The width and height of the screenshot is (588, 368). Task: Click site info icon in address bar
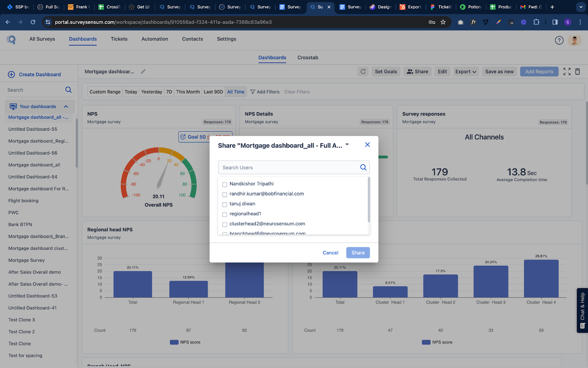pyautogui.click(x=48, y=22)
